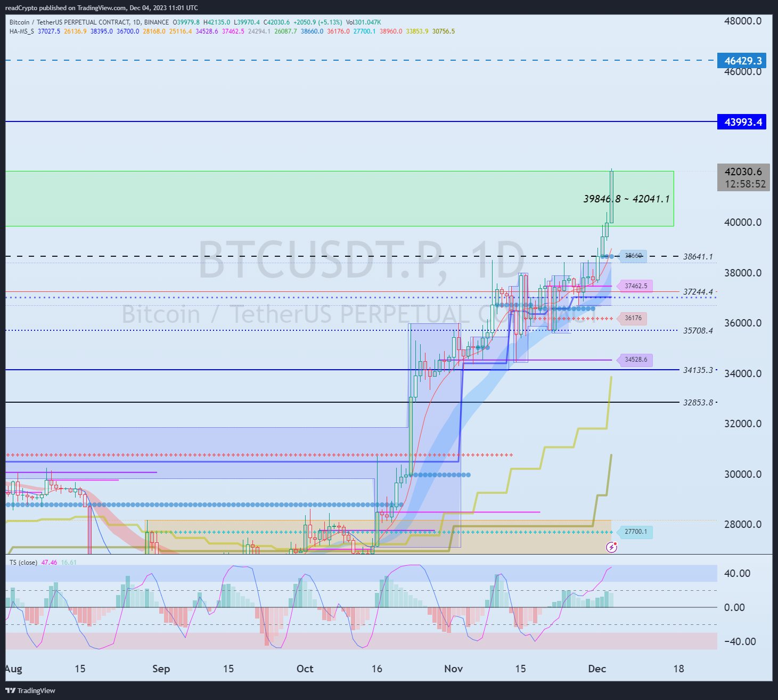Click the TS (close) indicator label
The image size is (778, 700).
(x=23, y=563)
